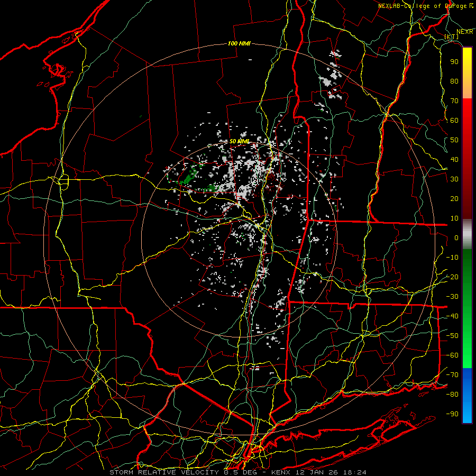Click the NEXR label above the scale

point(465,32)
